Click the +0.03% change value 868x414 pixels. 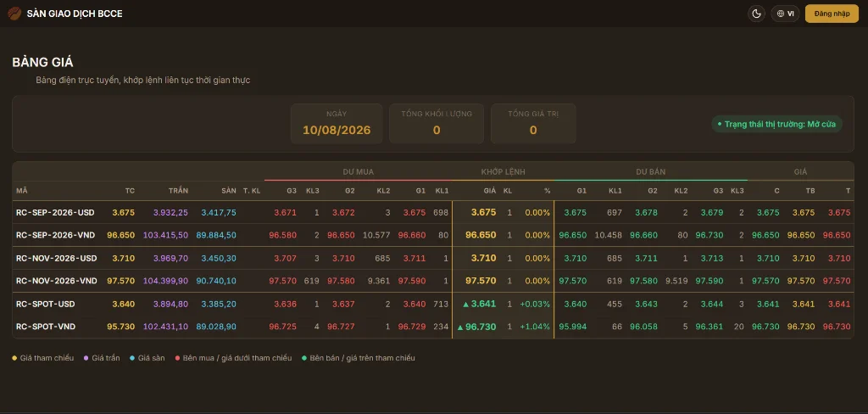535,304
